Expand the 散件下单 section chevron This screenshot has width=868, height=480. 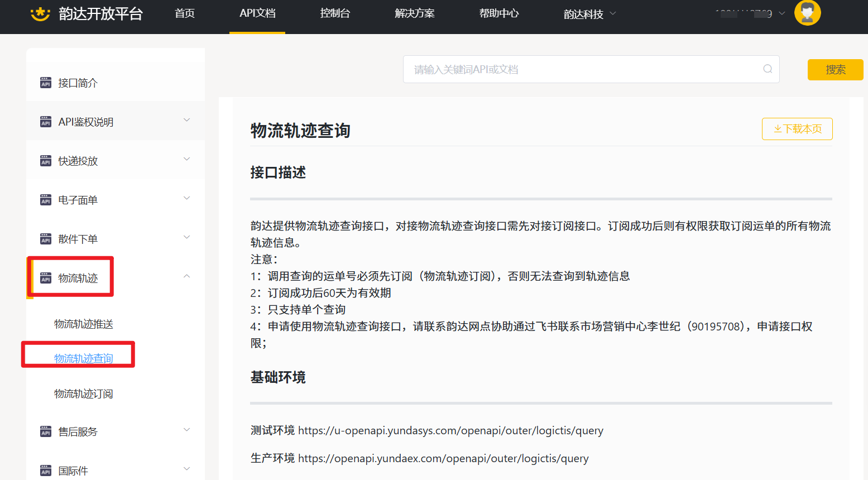(x=187, y=237)
